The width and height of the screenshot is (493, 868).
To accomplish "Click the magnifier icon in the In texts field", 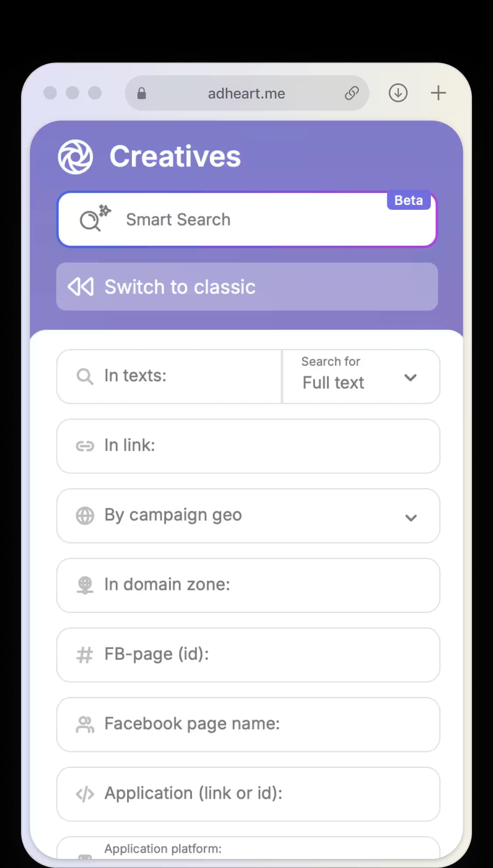I will [x=85, y=376].
